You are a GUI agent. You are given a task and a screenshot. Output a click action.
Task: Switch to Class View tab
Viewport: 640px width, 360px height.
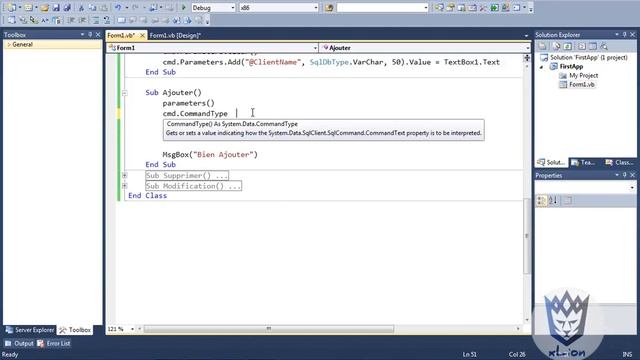pos(619,162)
